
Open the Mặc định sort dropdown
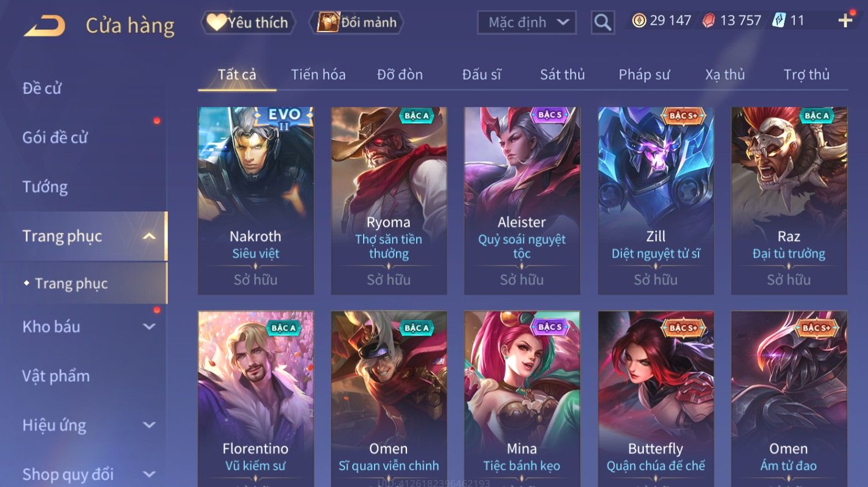(527, 22)
